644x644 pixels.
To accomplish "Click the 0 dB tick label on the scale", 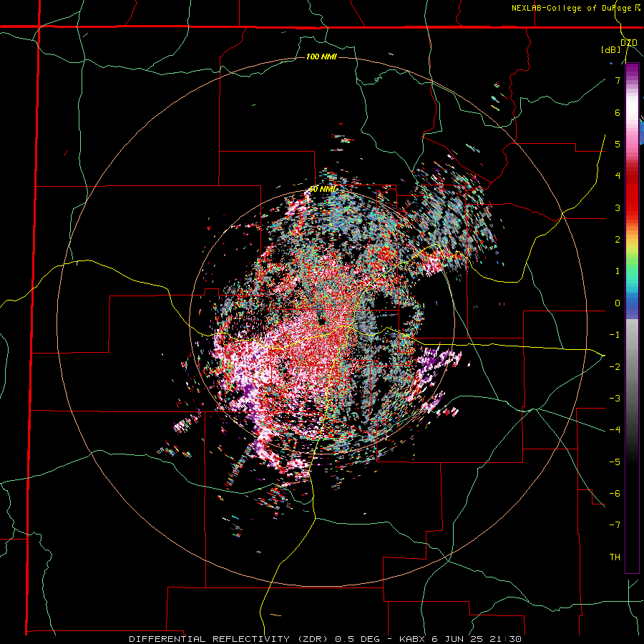I will point(618,303).
